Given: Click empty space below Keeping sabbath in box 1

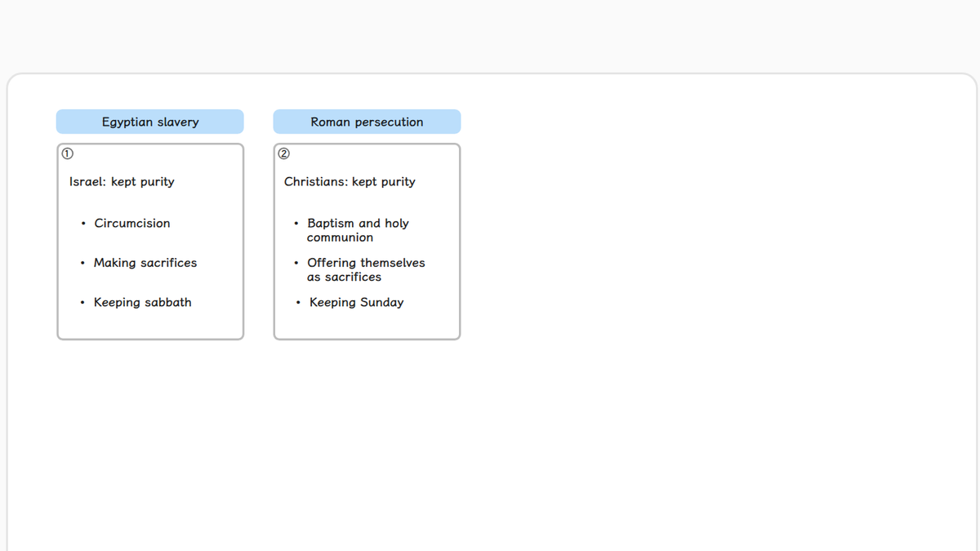Looking at the screenshot, I should [150, 324].
